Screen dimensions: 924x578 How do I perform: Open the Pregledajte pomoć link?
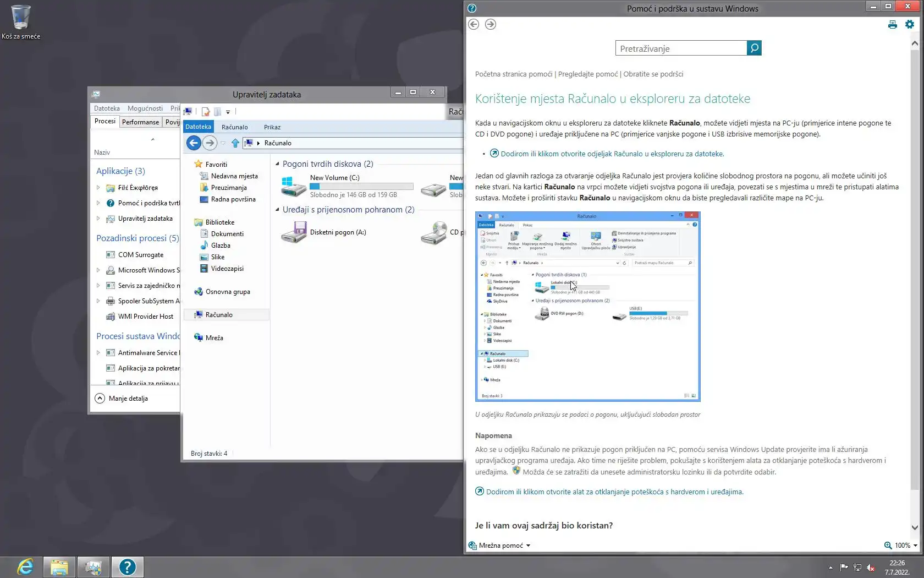point(588,74)
